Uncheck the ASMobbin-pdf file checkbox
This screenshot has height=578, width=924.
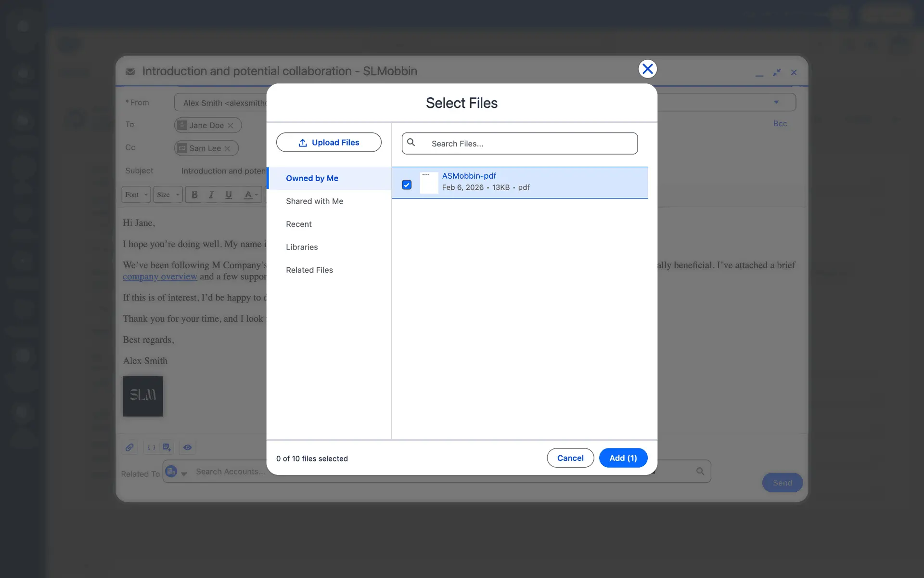click(x=407, y=184)
